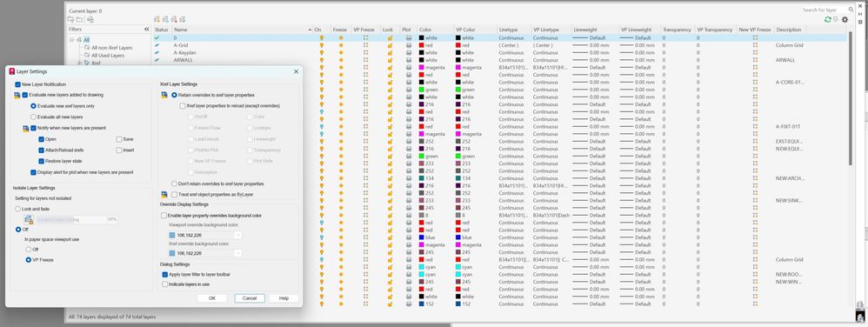
Task: Click the Status column header
Action: click(x=162, y=30)
